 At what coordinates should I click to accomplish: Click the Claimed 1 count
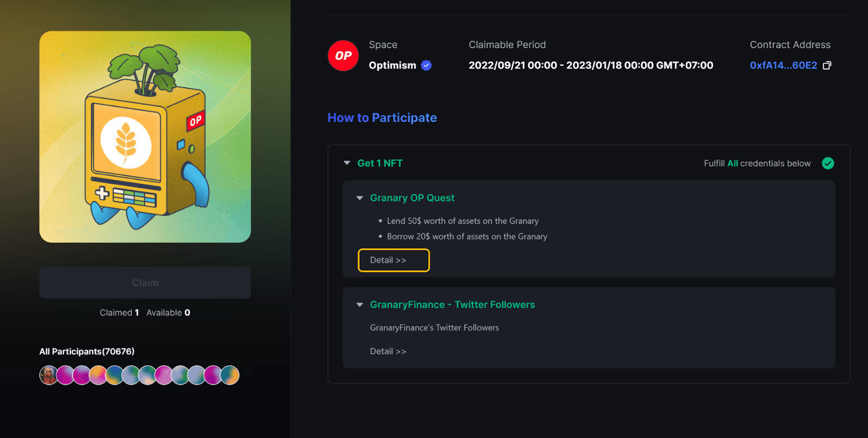[x=119, y=313]
